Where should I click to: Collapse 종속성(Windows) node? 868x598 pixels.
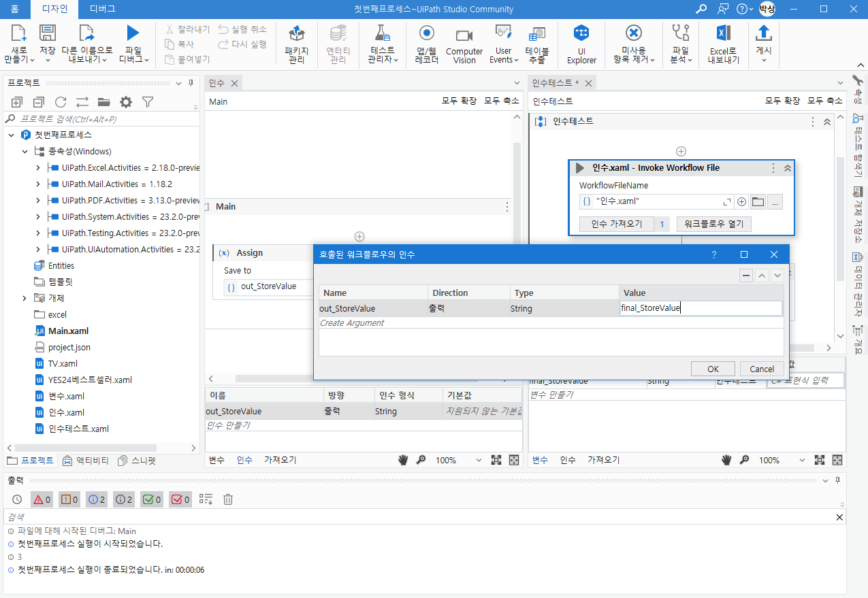tap(24, 152)
